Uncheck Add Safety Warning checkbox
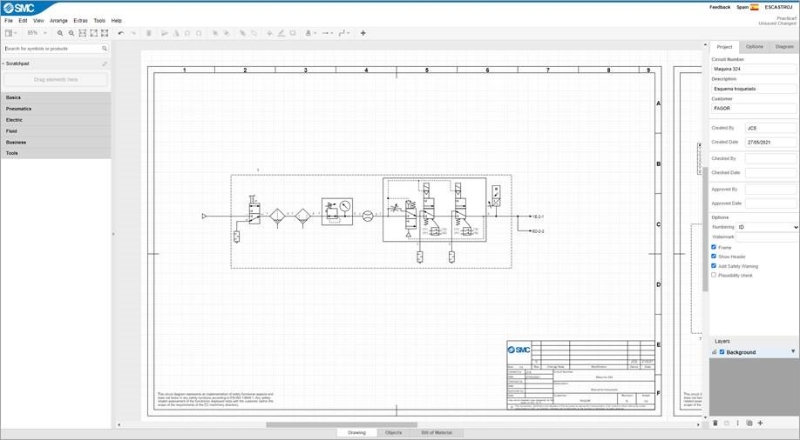 point(714,266)
